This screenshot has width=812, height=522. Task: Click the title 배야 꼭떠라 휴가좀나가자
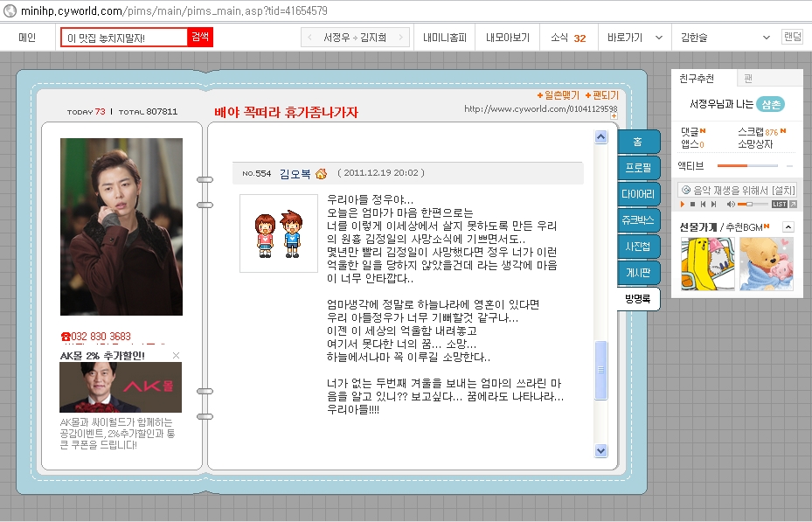point(286,113)
